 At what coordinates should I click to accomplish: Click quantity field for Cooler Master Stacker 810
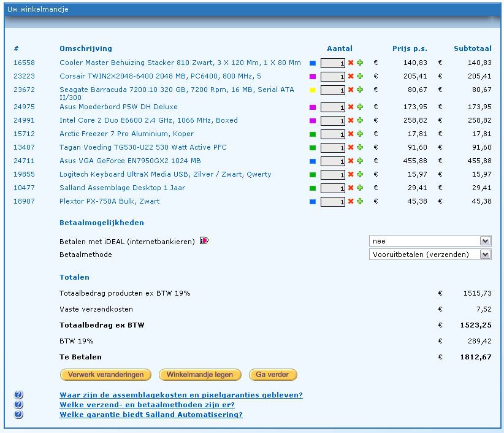click(333, 63)
